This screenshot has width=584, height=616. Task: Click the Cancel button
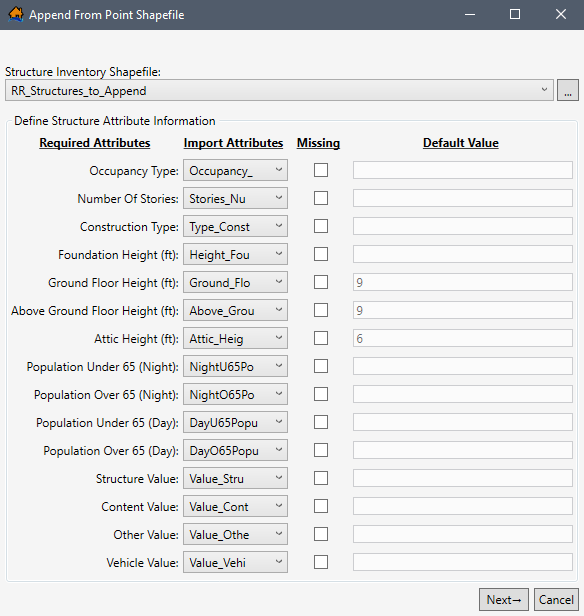coord(556,600)
